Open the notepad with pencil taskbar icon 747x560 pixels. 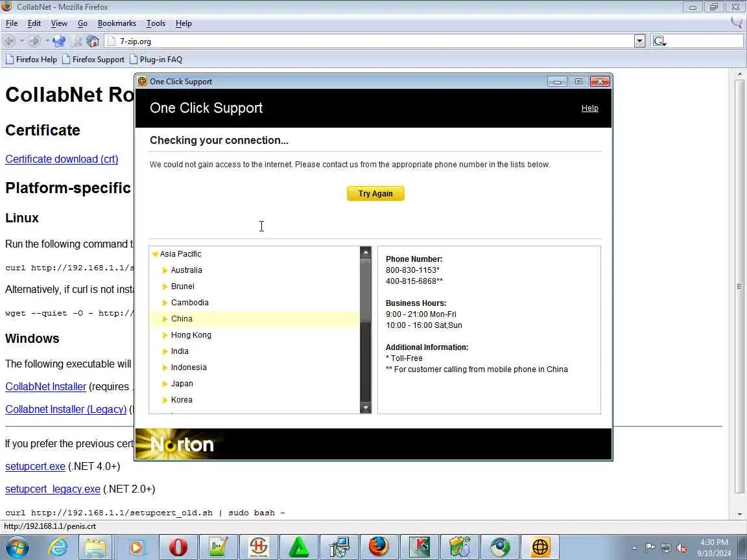point(218,547)
